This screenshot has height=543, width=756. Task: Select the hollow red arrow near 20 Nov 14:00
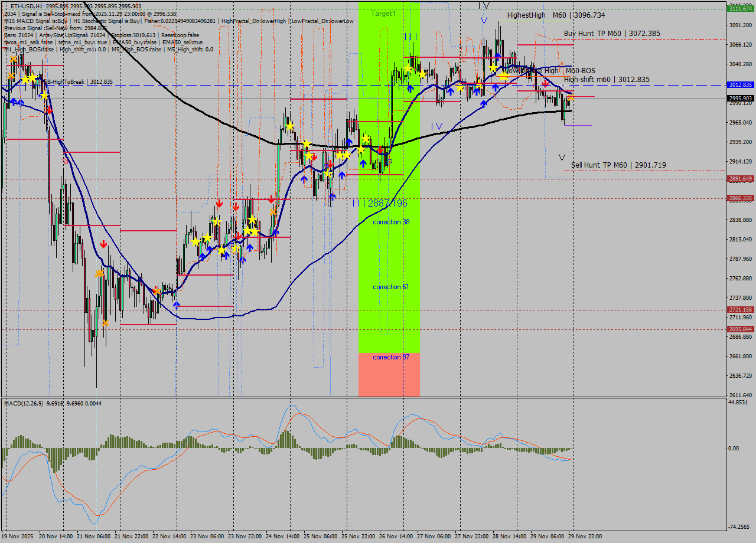(66, 161)
